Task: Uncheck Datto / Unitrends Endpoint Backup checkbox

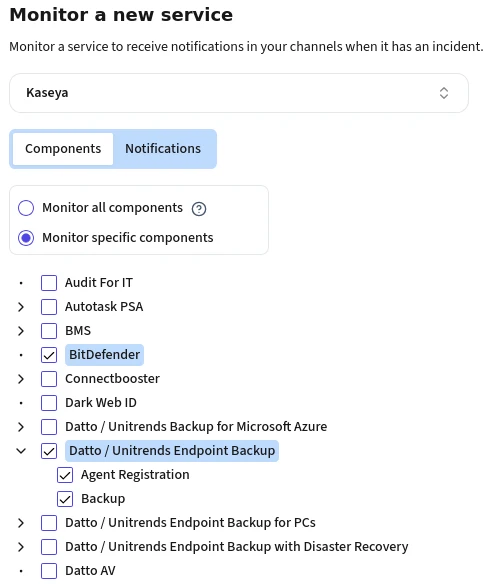Action: point(49,451)
